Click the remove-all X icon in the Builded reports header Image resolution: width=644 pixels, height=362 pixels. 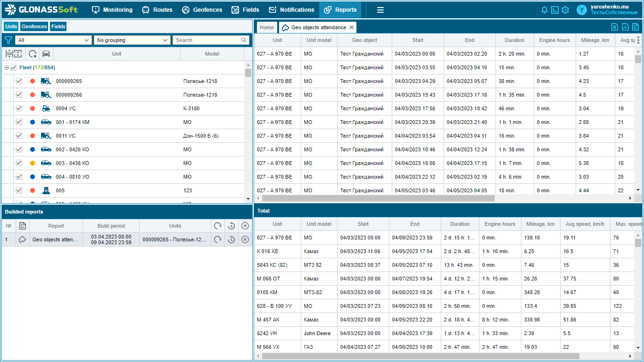245,226
